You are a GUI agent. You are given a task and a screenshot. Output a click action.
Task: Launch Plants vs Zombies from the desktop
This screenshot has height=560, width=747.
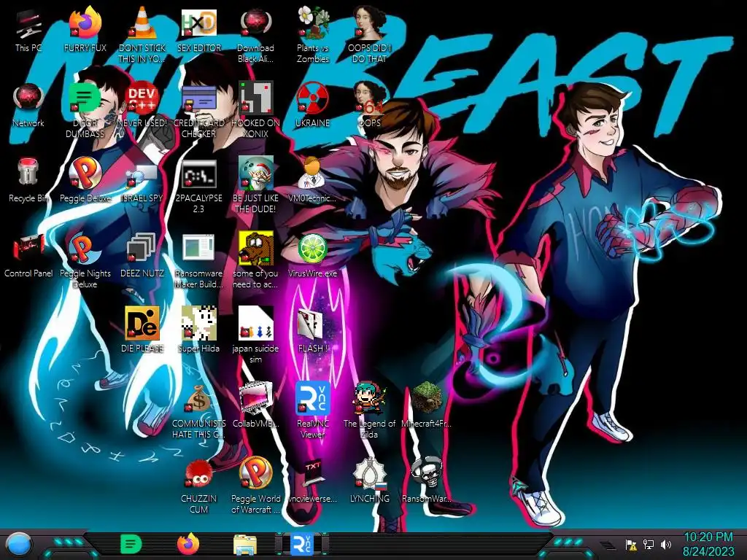(312, 36)
